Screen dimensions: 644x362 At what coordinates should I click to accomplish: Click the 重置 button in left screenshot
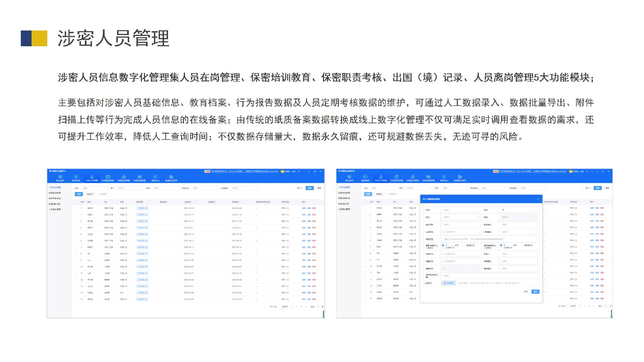[x=319, y=188]
